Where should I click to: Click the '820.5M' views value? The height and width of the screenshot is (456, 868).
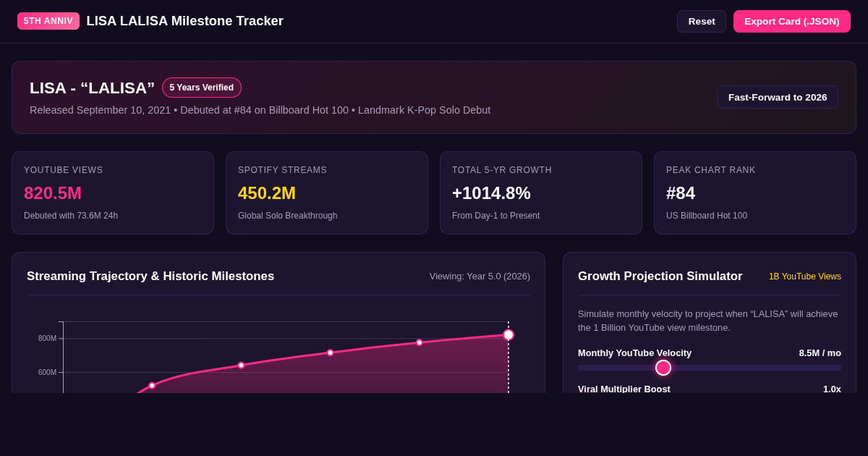tap(53, 193)
